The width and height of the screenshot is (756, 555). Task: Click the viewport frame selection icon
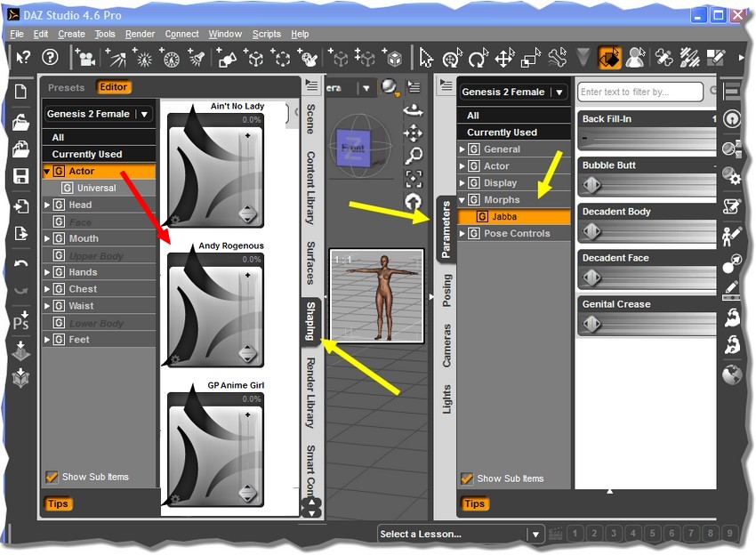414,179
